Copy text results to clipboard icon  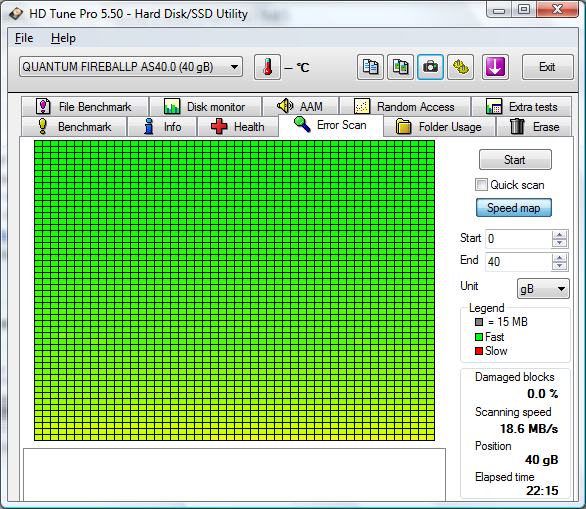click(370, 67)
